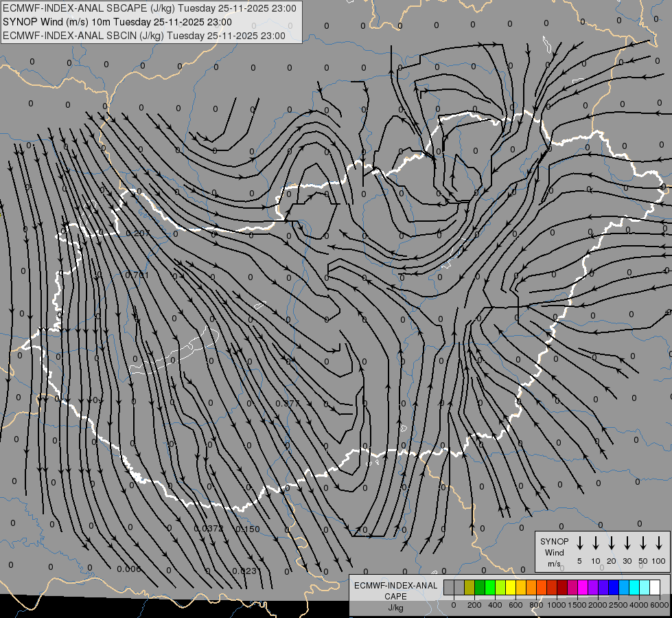The height and width of the screenshot is (618, 672).
Task: Click the 400 tick label on CAPE scale
Action: 495,605
